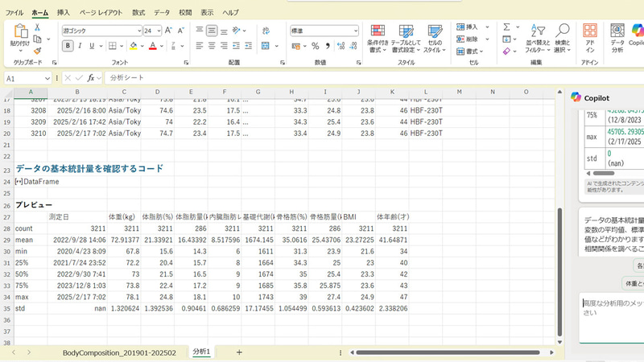The height and width of the screenshot is (362, 644).
Task: Switch to BodyComposition_201901-202502 sheet tab
Action: (119, 352)
